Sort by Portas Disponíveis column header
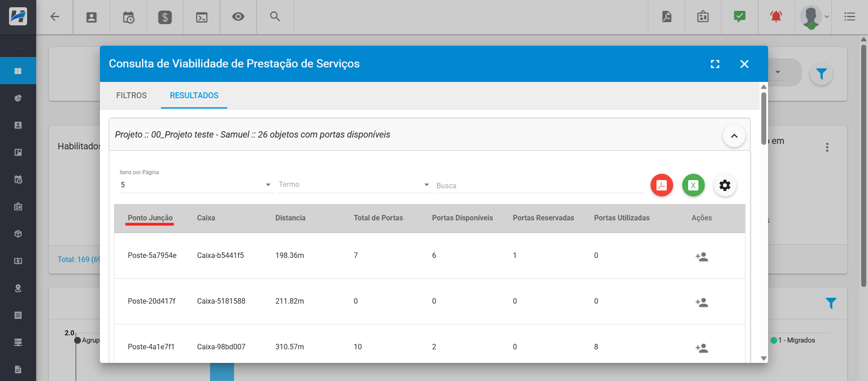Image resolution: width=868 pixels, height=381 pixels. 462,218
